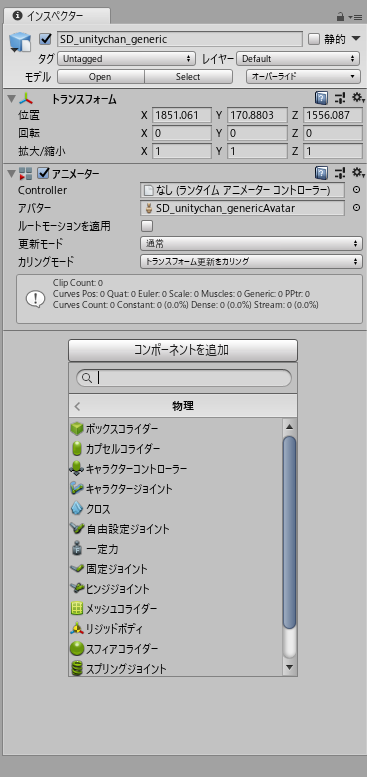This screenshot has width=367, height=777.
Task: Add Configurable Joint (自由設定ジョイント)
Action: (175, 529)
